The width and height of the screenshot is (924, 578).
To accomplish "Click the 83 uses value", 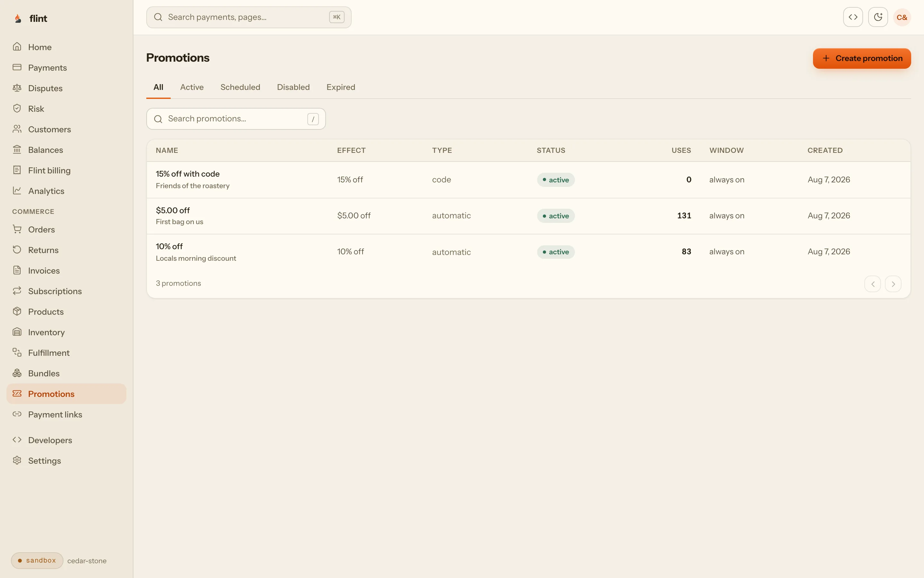I will click(686, 251).
